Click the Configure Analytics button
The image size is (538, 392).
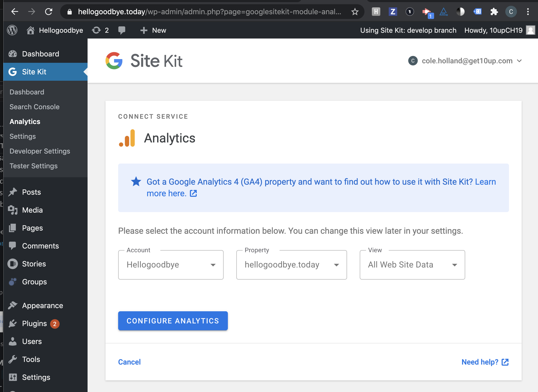coord(173,321)
